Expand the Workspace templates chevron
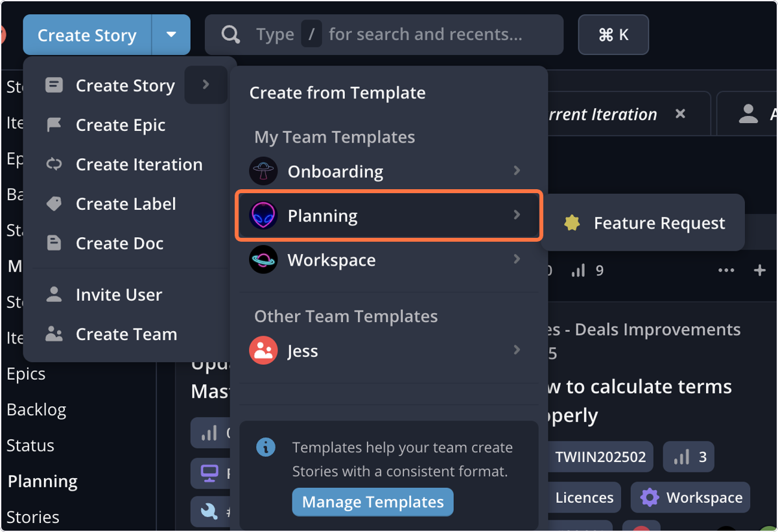The image size is (778, 532). coord(517,259)
